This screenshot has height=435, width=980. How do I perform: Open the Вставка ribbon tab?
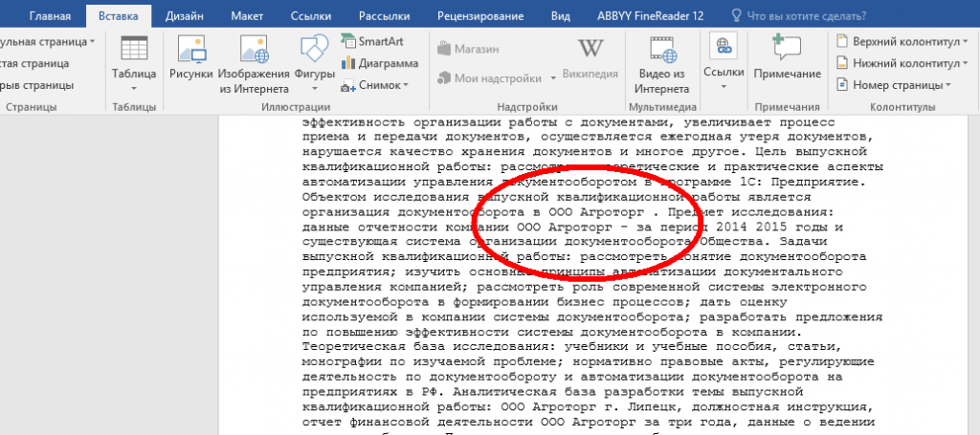[x=118, y=15]
